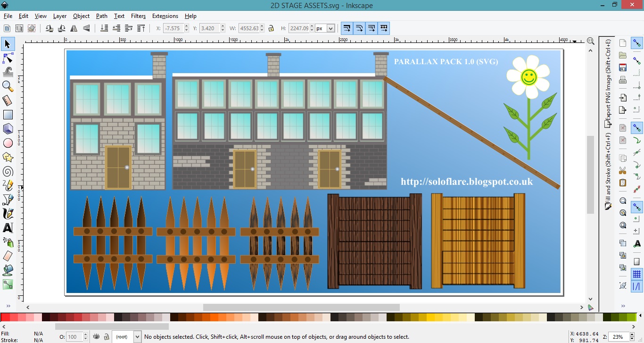Open the Export PNG Image docked panel
The height and width of the screenshot is (343, 644).
(x=608, y=84)
